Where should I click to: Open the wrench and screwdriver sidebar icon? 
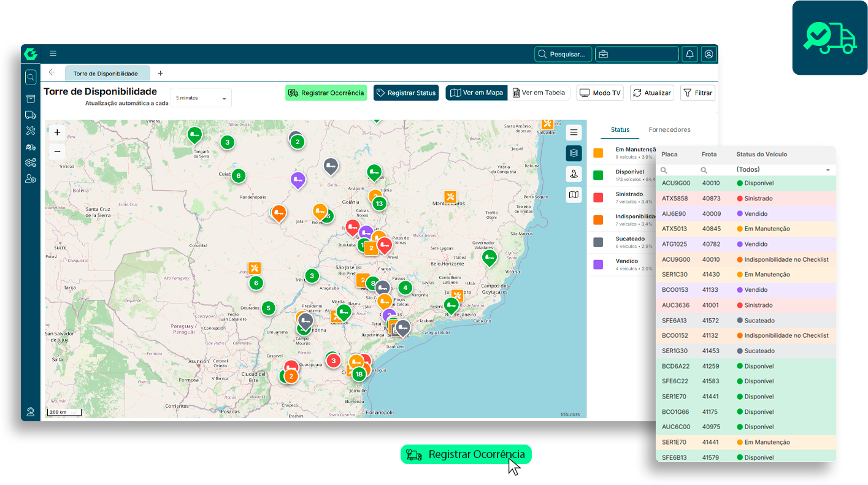(x=31, y=131)
